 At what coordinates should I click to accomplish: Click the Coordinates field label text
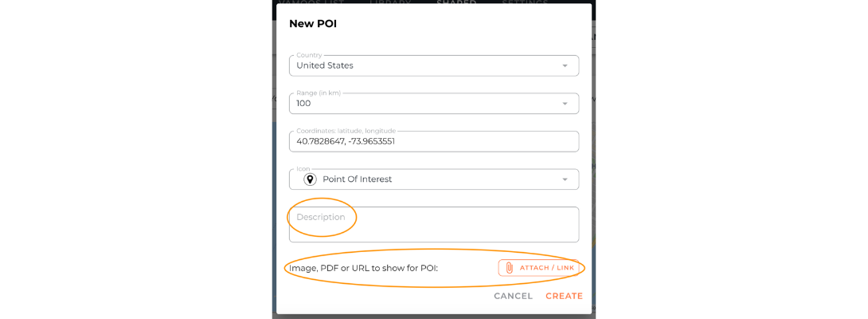point(350,130)
